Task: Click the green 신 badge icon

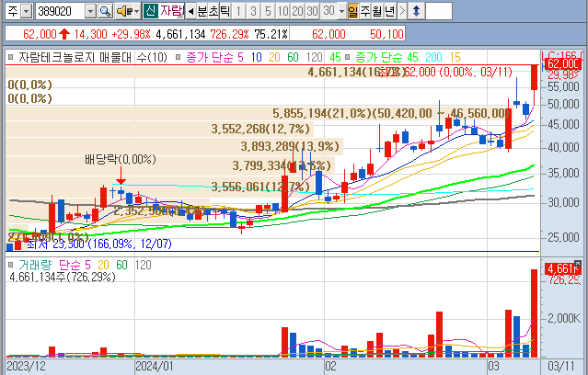Action: tap(150, 11)
